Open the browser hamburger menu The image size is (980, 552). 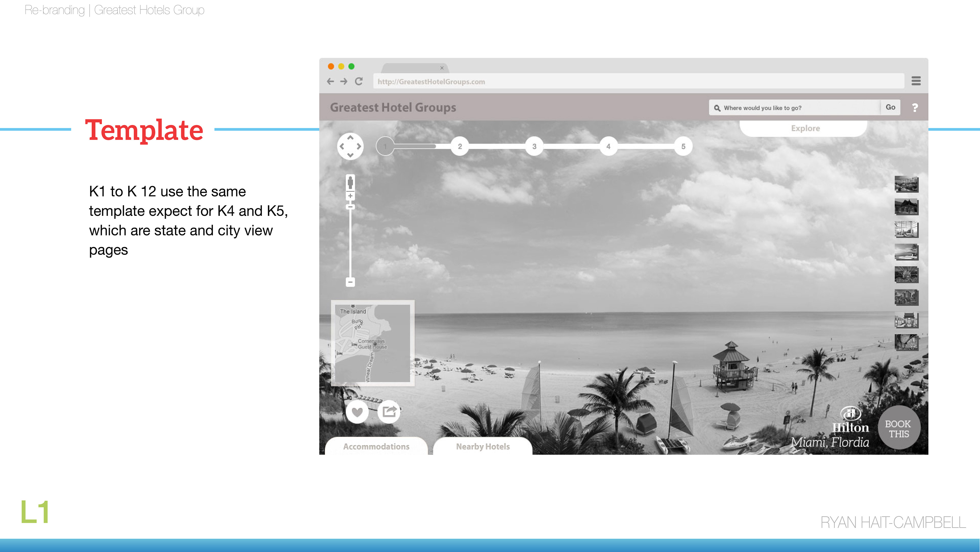pos(916,81)
